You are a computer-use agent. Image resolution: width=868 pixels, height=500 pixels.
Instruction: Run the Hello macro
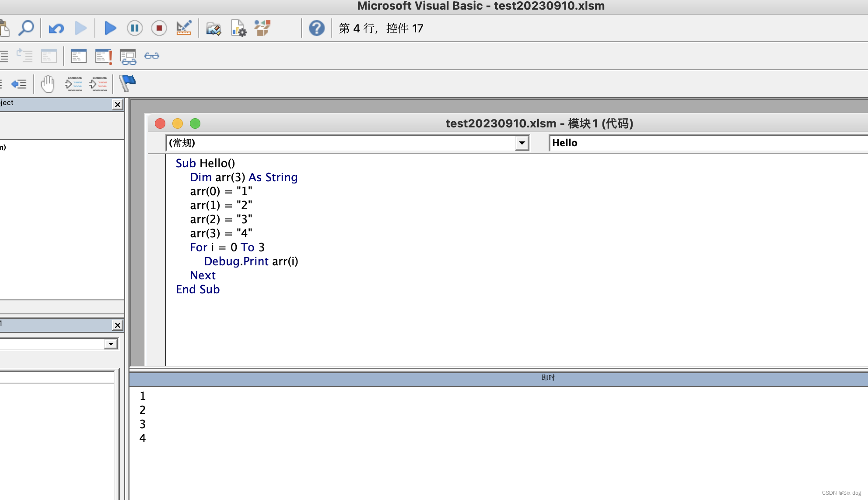(x=110, y=28)
